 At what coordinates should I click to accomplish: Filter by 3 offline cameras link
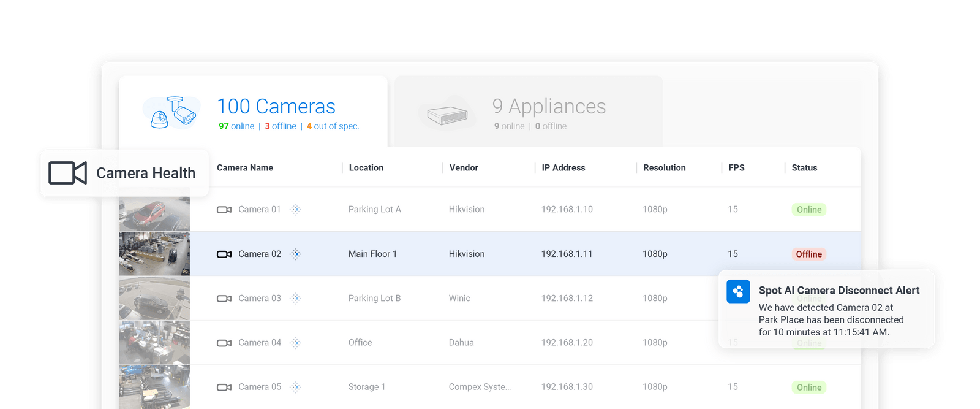281,126
